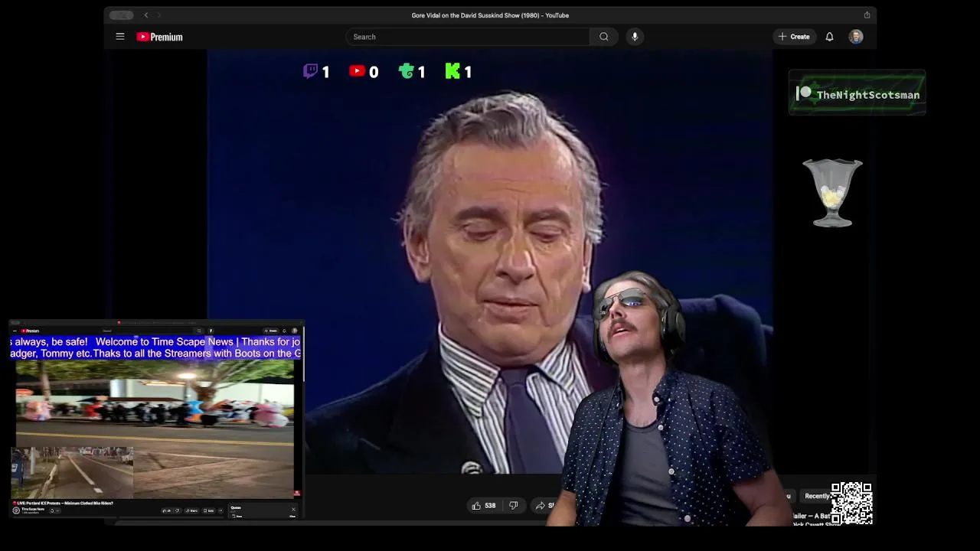Click the TheNightScotsman Patreon badge
The image size is (980, 551).
[x=857, y=93]
